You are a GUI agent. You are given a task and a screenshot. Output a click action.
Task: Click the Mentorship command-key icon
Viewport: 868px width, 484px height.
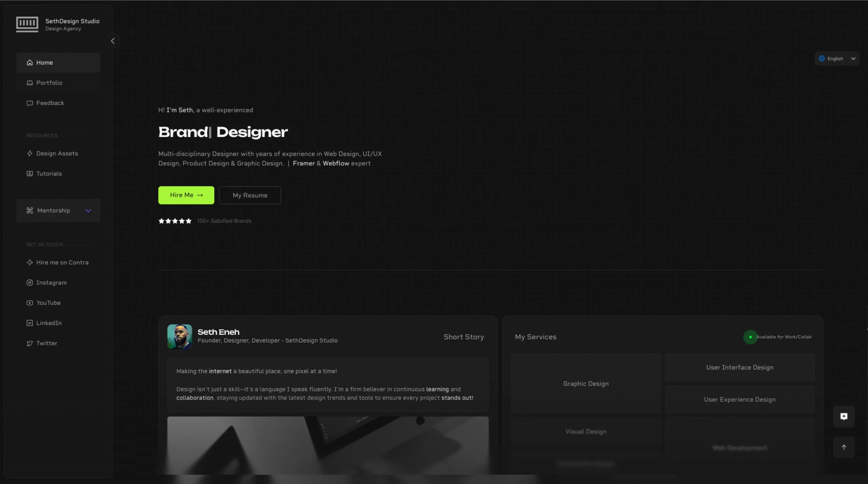(30, 211)
